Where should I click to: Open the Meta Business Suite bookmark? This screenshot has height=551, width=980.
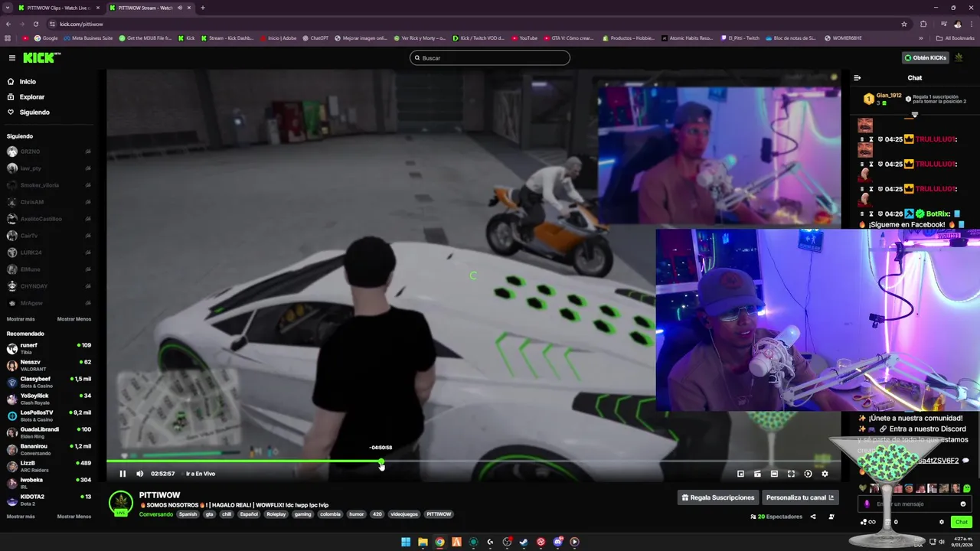coord(88,37)
